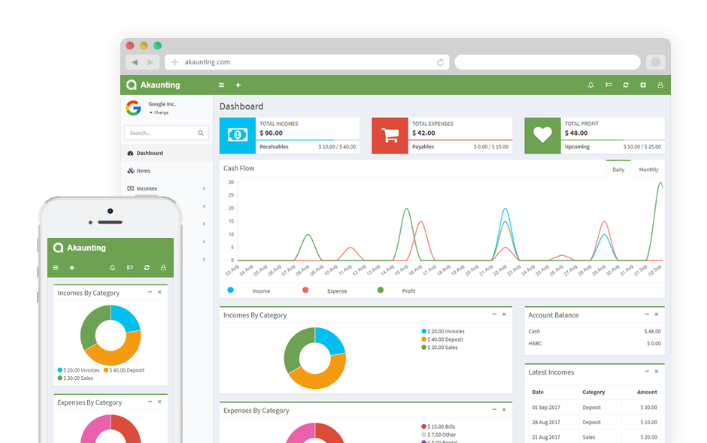
Task: Click the Total Incomes money icon
Action: coord(238,135)
